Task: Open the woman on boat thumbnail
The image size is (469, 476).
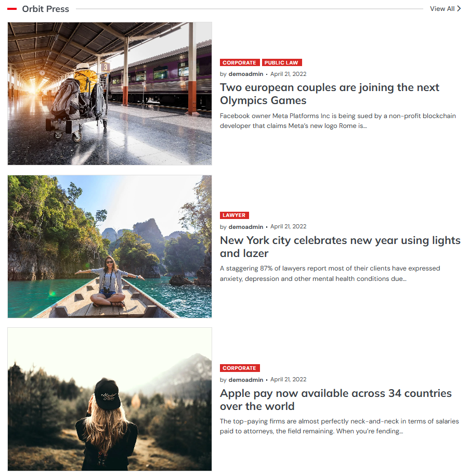Action: [110, 247]
